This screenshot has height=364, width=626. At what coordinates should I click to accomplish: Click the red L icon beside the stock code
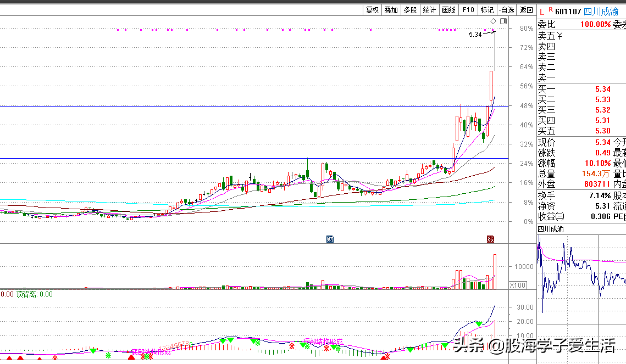click(x=541, y=11)
